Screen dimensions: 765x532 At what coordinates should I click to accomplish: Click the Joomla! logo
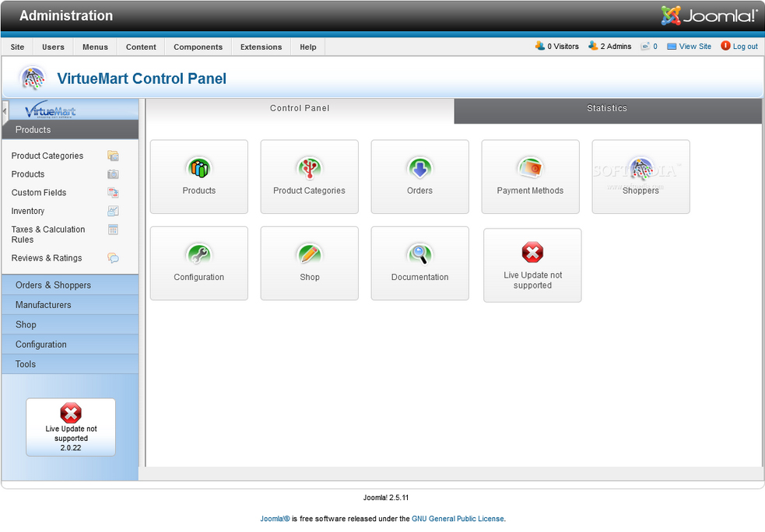point(710,15)
